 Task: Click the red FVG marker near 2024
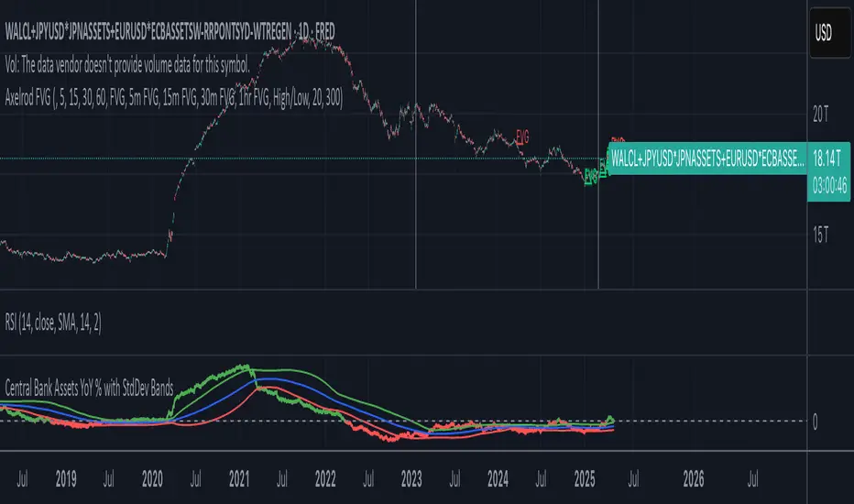click(x=522, y=137)
